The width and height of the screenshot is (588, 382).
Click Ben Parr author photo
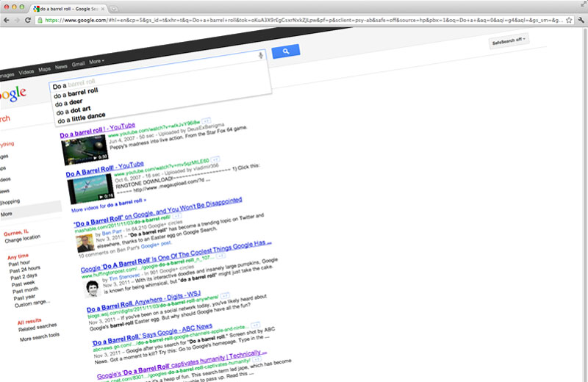click(85, 244)
